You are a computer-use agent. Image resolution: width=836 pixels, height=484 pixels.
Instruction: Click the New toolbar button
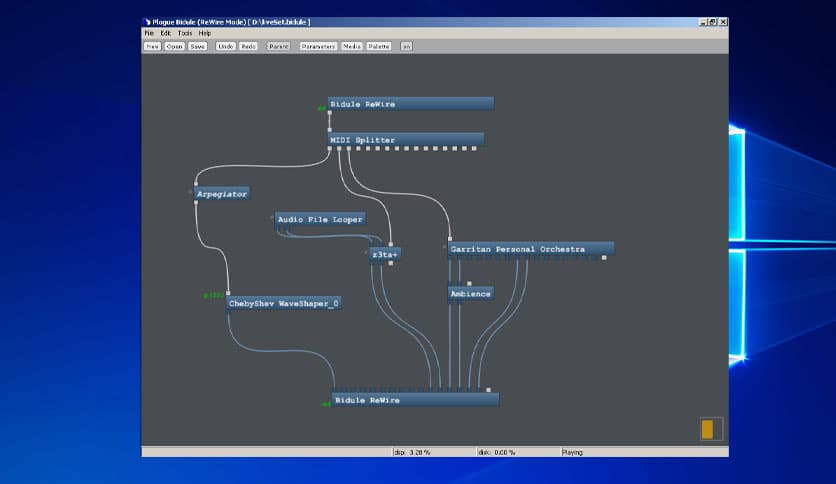tap(152, 46)
